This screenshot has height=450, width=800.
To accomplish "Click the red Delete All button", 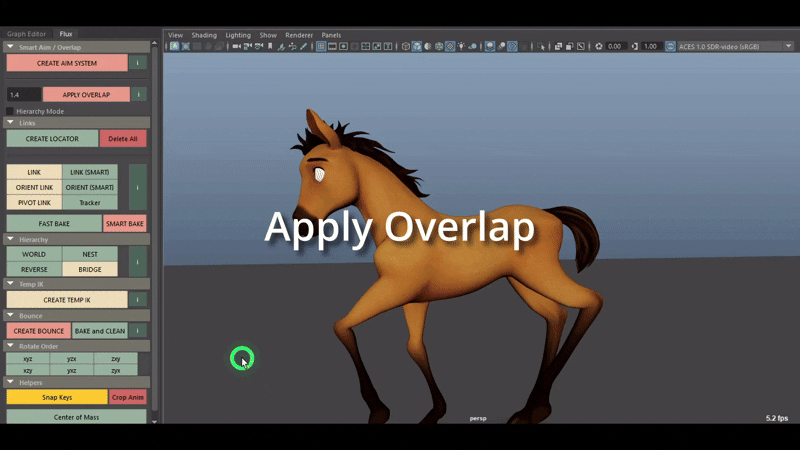I will pyautogui.click(x=122, y=138).
